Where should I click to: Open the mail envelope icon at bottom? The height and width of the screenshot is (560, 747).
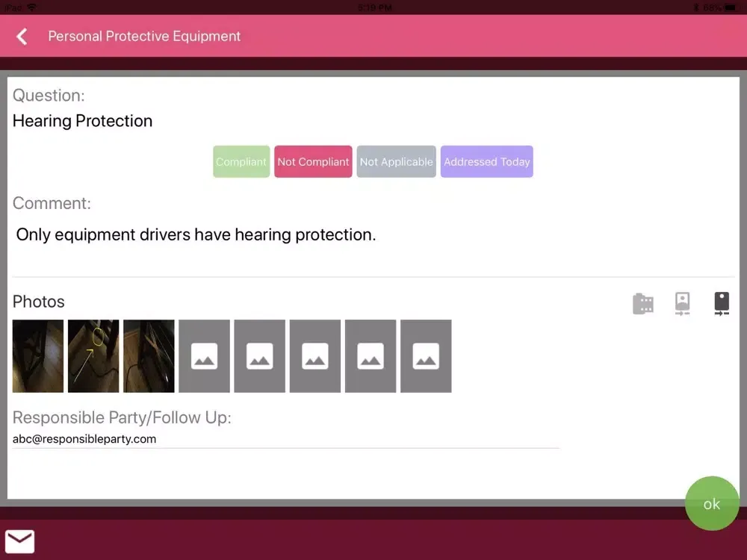pos(19,541)
